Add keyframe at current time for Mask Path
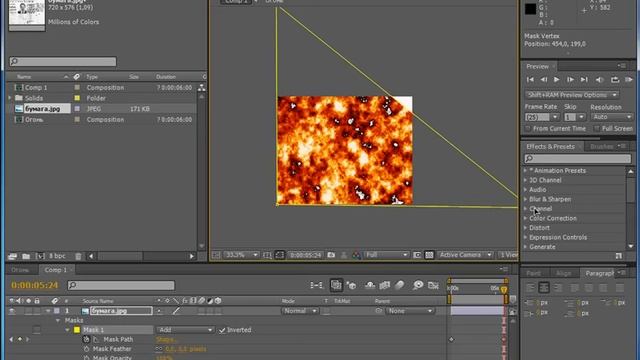 (20, 339)
